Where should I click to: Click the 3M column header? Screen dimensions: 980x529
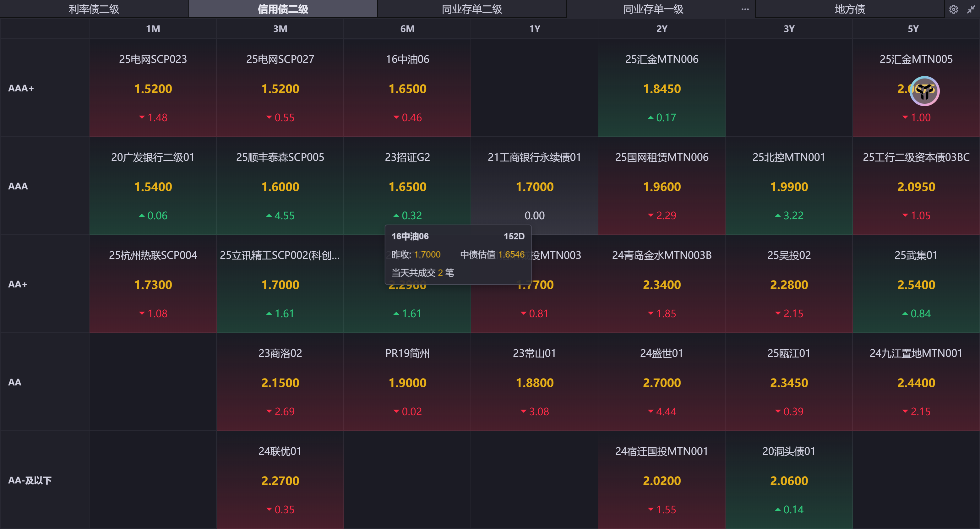[x=280, y=29]
